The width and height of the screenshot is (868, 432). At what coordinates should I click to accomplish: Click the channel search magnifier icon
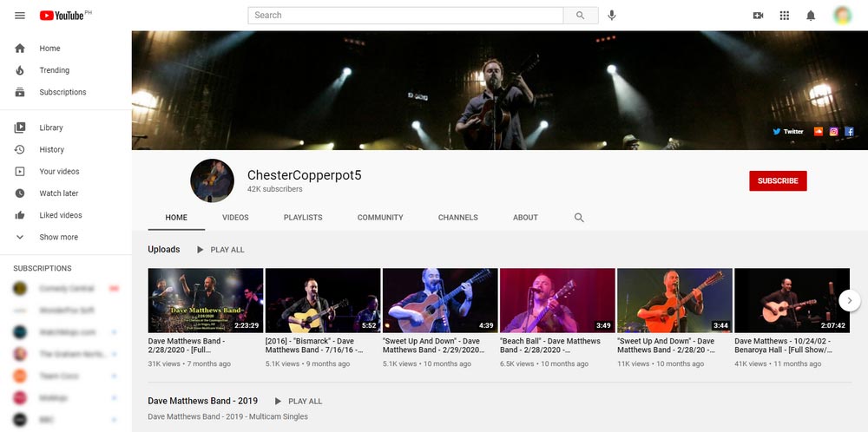pyautogui.click(x=579, y=218)
